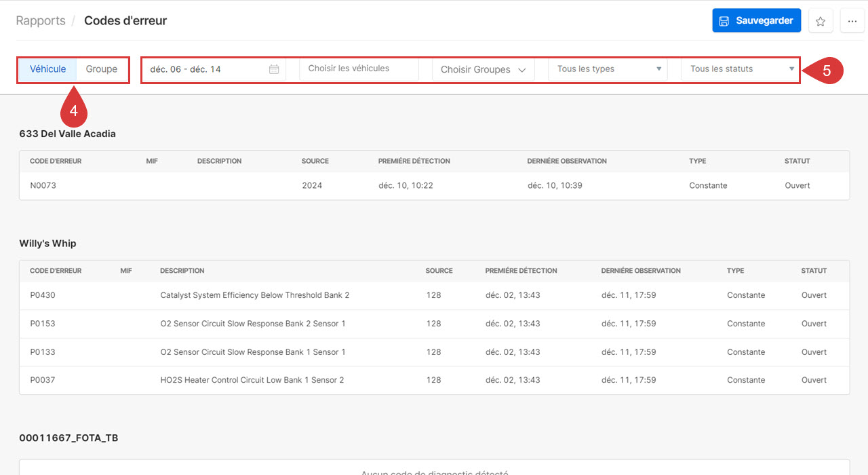Click source 128 in P0153 row

433,324
